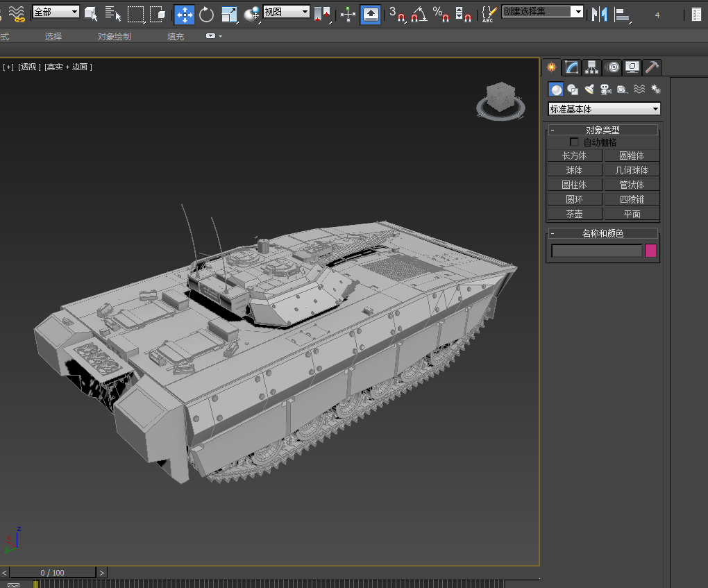The width and height of the screenshot is (708, 588).
Task: Click the Align tool icon
Action: click(x=348, y=13)
